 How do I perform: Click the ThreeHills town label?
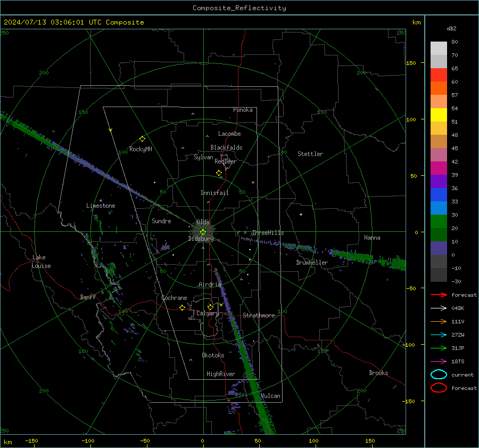pyautogui.click(x=268, y=233)
